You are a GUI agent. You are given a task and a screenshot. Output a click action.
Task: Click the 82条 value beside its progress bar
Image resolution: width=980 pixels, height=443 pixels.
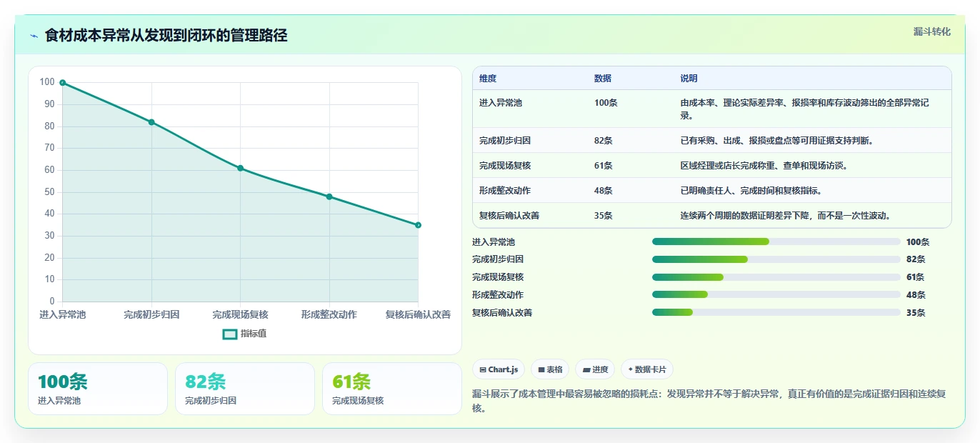pyautogui.click(x=916, y=259)
